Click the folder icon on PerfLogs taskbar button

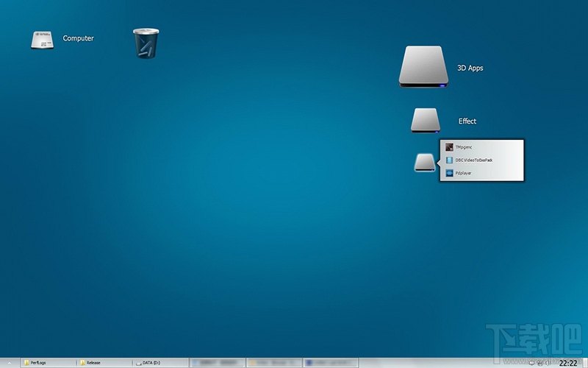[x=26, y=363]
